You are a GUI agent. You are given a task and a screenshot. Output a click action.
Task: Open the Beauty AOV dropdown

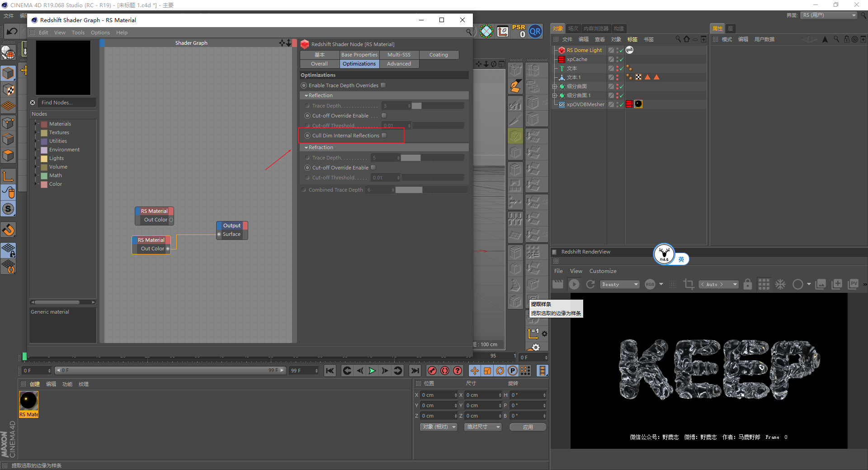click(620, 284)
